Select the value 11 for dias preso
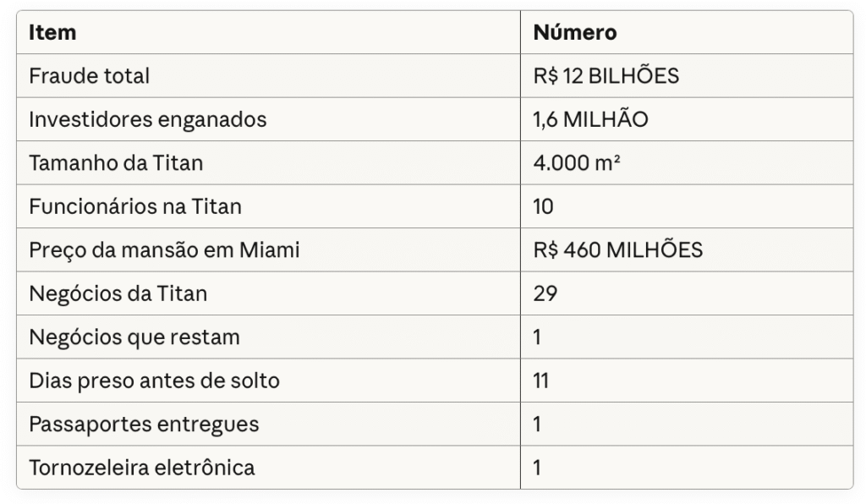Screen dimensions: 866x504 [x=541, y=381]
